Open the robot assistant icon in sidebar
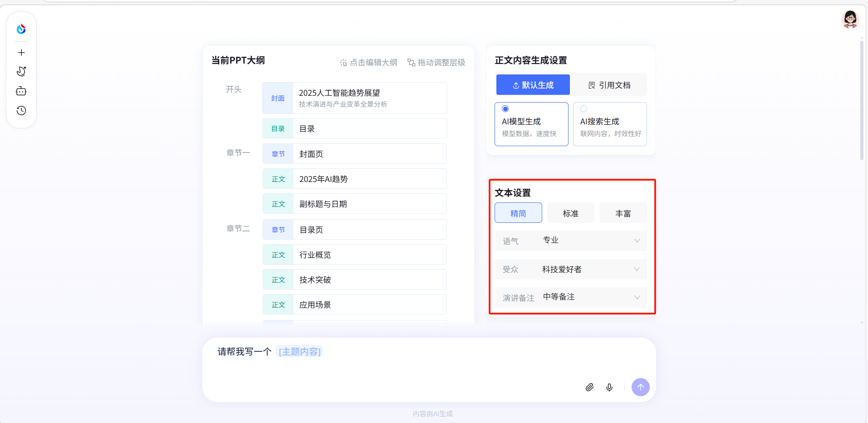The height and width of the screenshot is (423, 868). (21, 91)
